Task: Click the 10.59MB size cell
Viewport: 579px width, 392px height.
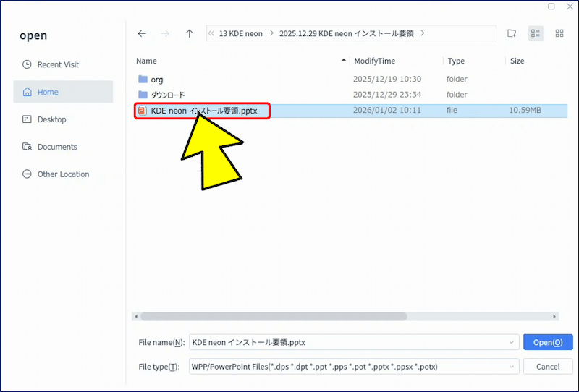Action: point(525,110)
